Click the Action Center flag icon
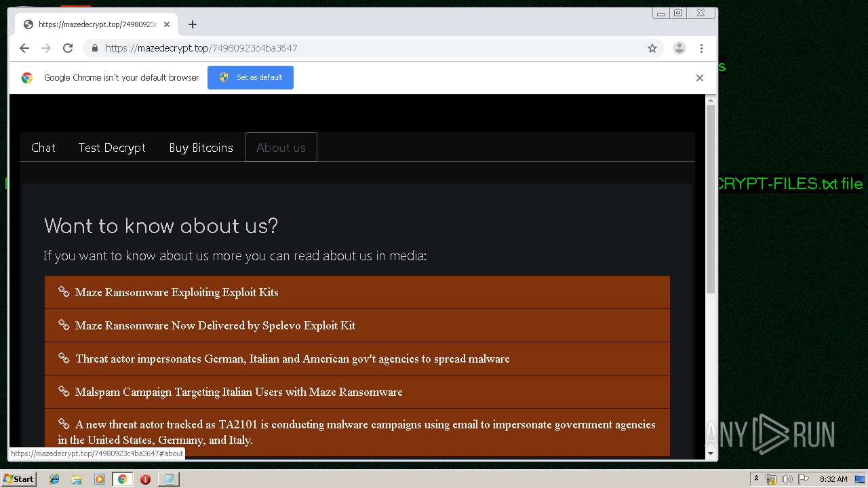The width and height of the screenshot is (868, 488). (802, 479)
